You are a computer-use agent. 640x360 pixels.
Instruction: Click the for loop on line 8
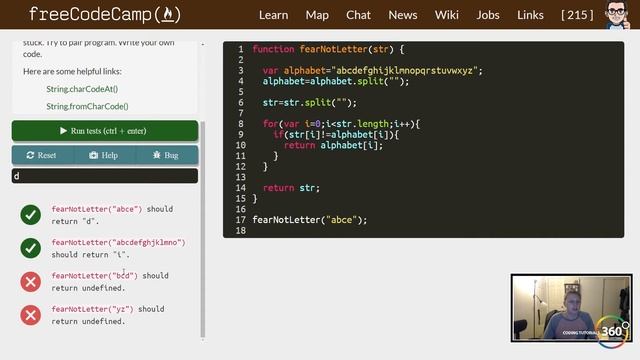tap(341, 124)
